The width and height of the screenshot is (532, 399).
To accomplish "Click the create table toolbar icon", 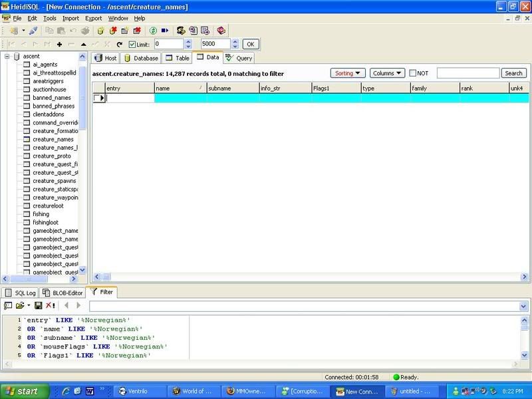I will pyautogui.click(x=125, y=31).
